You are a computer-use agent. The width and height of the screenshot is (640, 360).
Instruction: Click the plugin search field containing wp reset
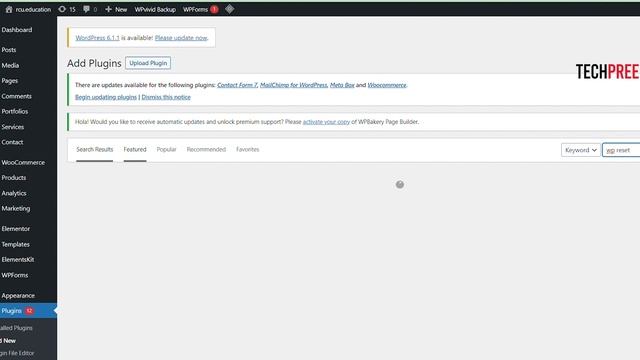click(621, 150)
